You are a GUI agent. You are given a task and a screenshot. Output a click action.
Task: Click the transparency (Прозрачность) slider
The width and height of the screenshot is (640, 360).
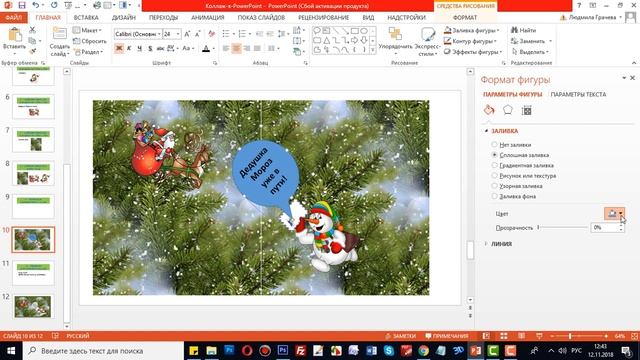(563, 227)
